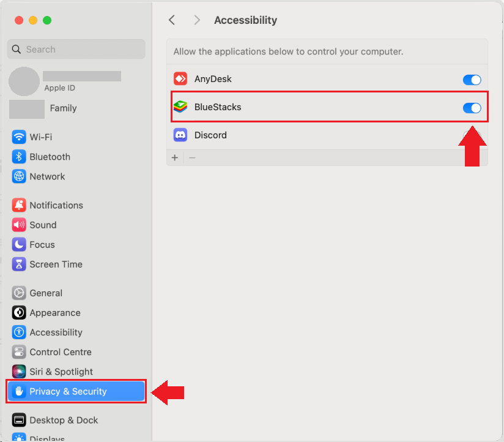Open Bluetooth settings icon
The height and width of the screenshot is (442, 504).
click(x=19, y=157)
